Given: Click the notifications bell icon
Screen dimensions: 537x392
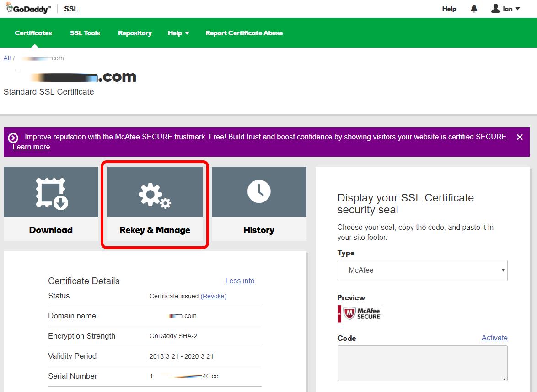Looking at the screenshot, I should click(474, 9).
